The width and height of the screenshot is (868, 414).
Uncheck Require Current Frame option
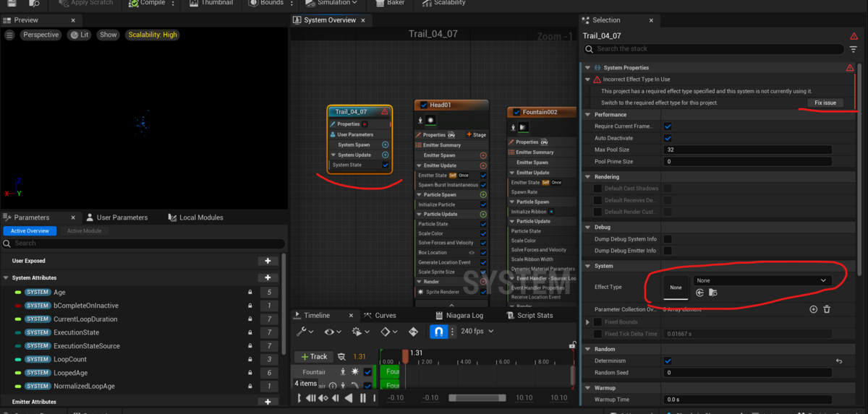tap(668, 126)
